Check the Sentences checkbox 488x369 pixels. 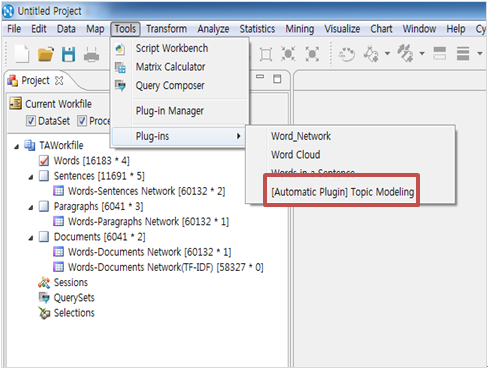point(44,176)
